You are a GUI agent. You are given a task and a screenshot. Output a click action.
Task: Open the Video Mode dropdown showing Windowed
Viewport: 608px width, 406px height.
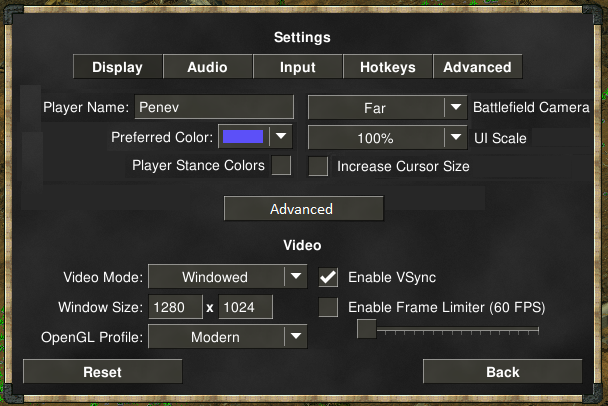click(x=228, y=276)
